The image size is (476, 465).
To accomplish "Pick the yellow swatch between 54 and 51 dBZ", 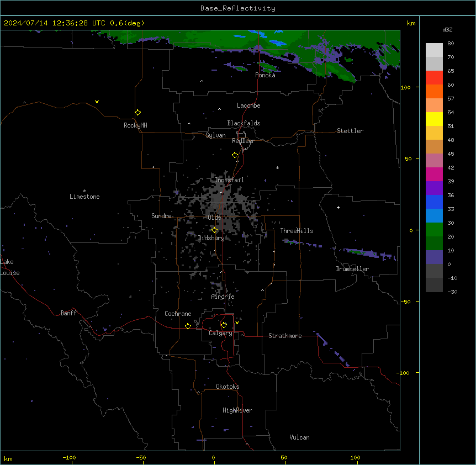I will click(x=434, y=119).
